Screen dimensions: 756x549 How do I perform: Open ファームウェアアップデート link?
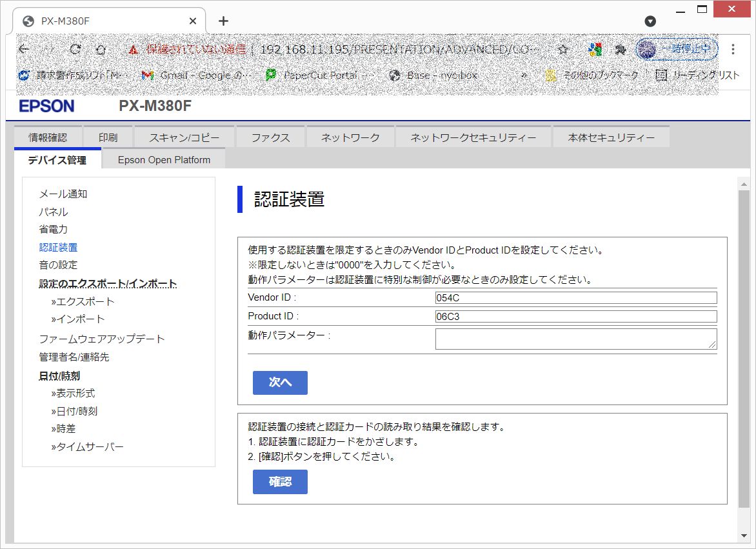[x=102, y=339]
